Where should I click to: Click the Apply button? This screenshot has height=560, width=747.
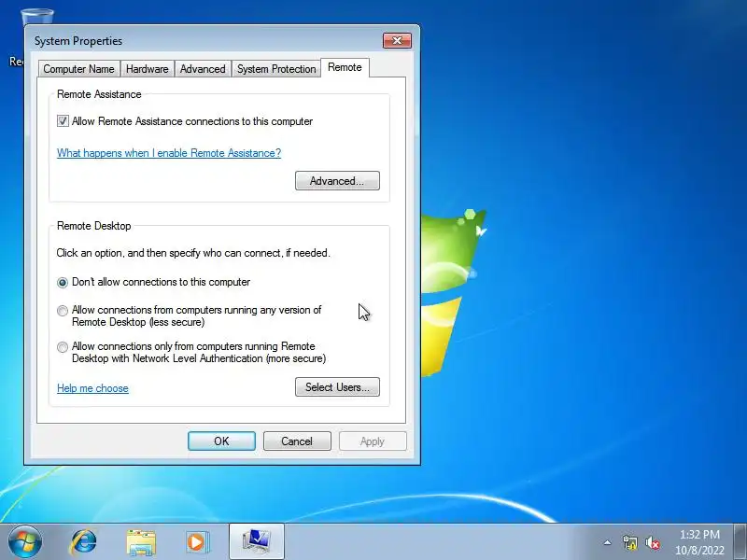coord(373,441)
